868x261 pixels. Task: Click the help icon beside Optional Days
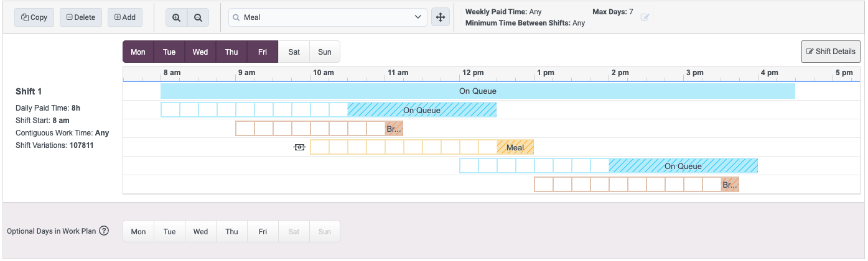[104, 231]
